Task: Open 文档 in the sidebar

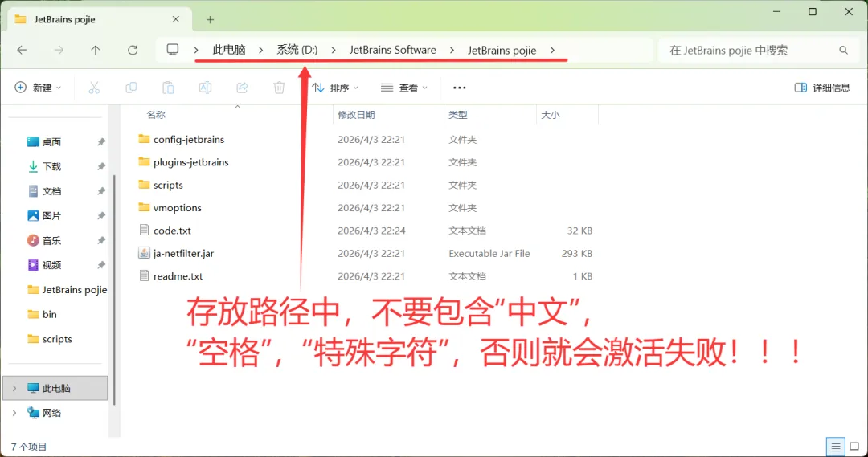Action: [44, 191]
